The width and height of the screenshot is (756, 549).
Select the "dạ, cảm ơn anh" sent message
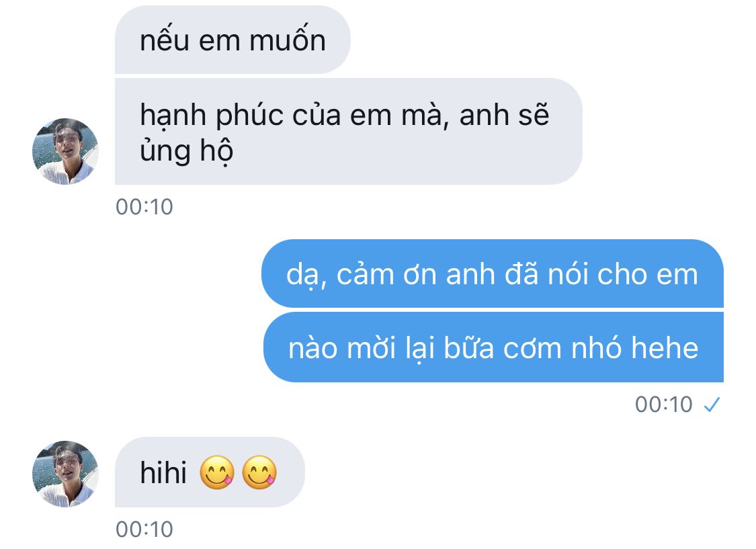tap(492, 274)
